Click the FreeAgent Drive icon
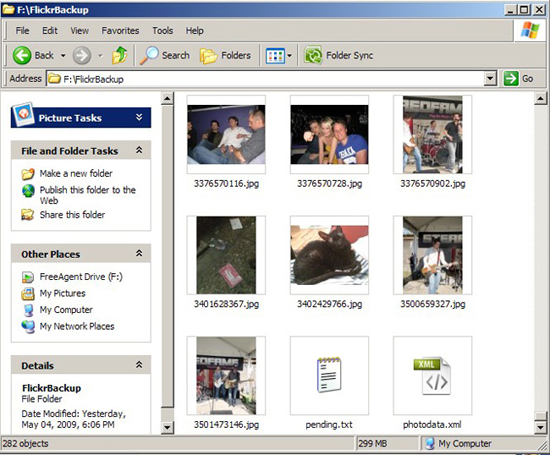 [x=28, y=277]
